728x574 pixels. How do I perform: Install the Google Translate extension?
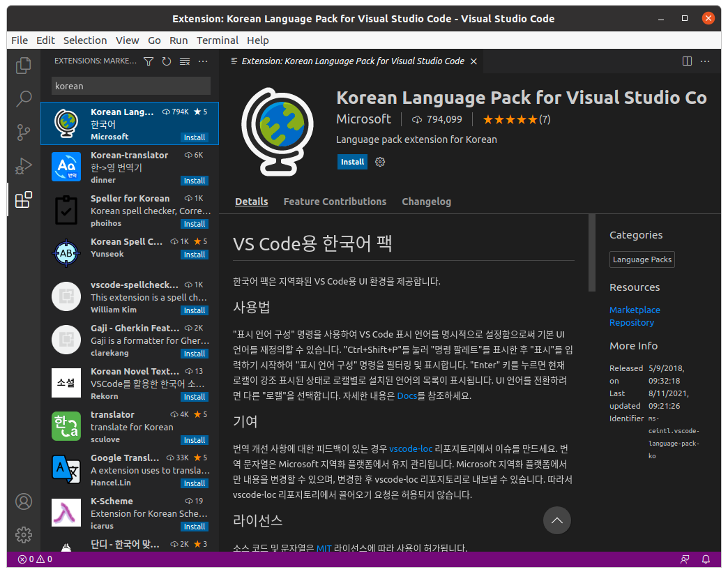coord(194,483)
